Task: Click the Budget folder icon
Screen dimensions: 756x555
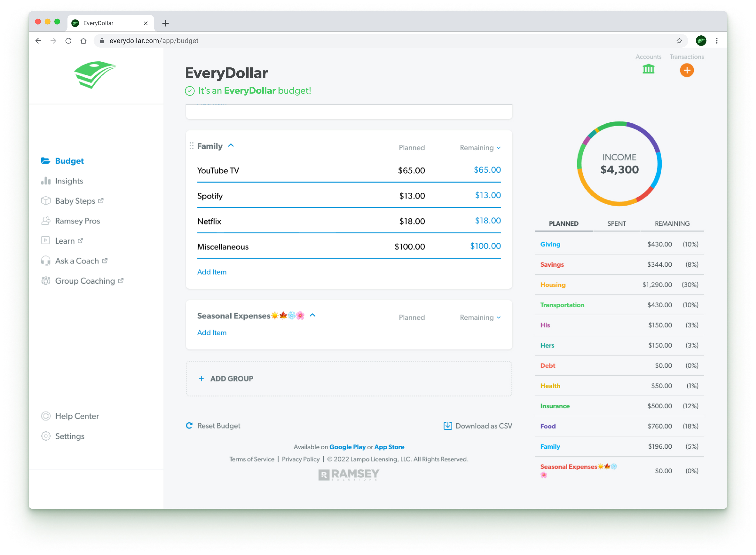Action: [x=46, y=161]
